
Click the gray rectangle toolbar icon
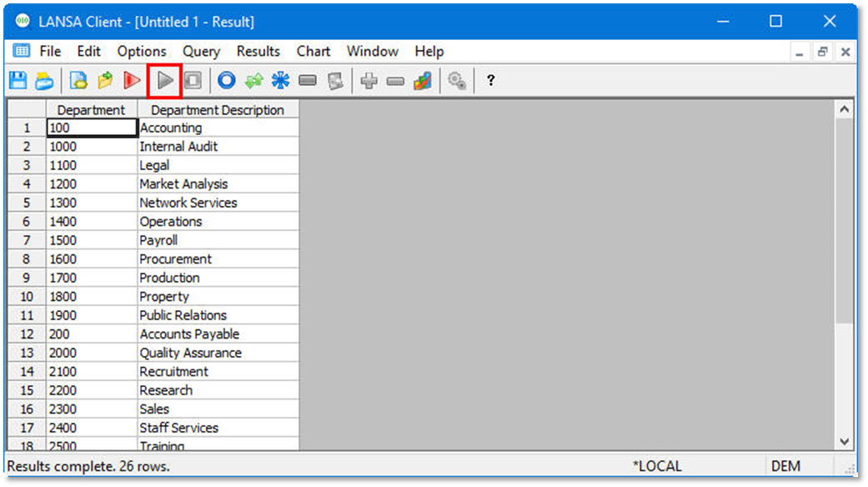308,81
